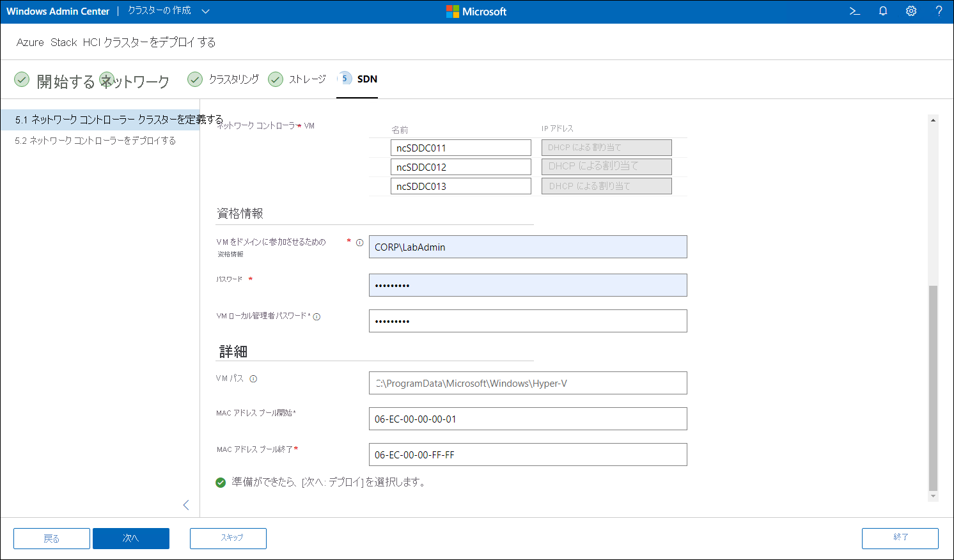
Task: Go to the クラスタリング step
Action: (x=233, y=79)
